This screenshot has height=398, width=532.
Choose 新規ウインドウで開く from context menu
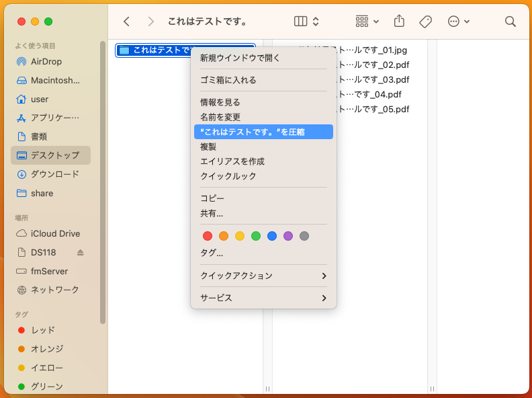click(263, 58)
